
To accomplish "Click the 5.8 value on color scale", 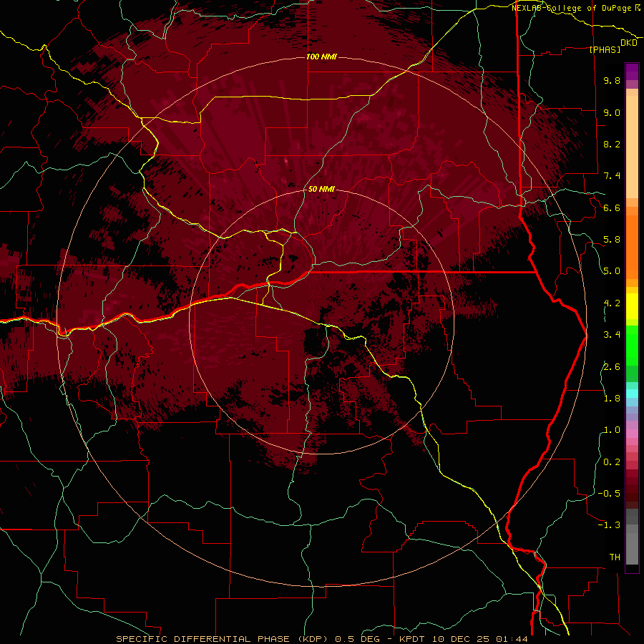I will click(x=612, y=240).
